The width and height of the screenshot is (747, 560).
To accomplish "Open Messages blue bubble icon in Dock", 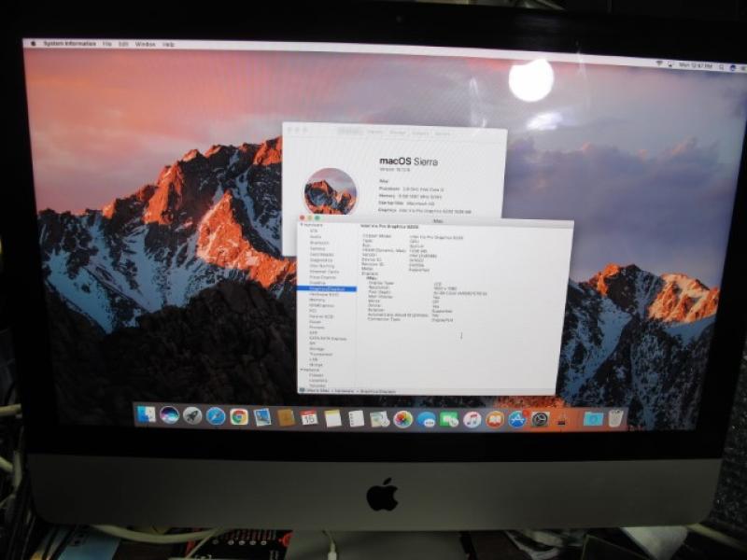I will pyautogui.click(x=426, y=419).
